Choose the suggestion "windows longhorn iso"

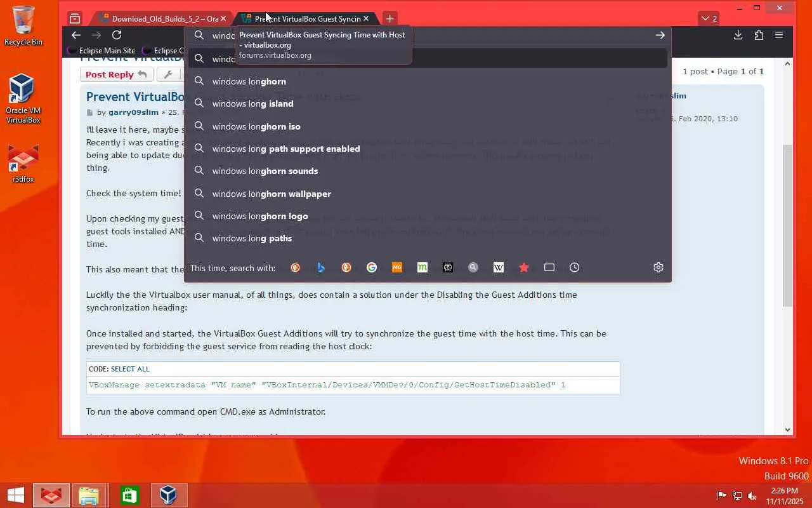[428, 126]
